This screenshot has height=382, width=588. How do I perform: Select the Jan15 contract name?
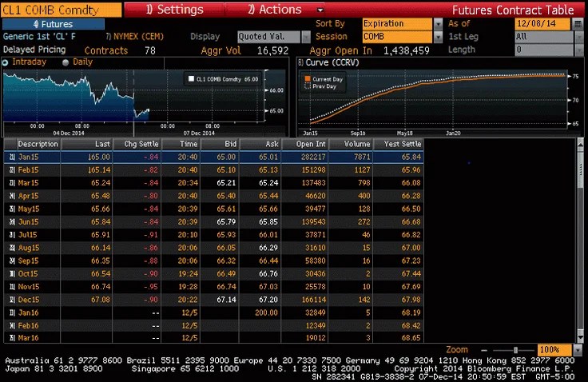point(29,157)
